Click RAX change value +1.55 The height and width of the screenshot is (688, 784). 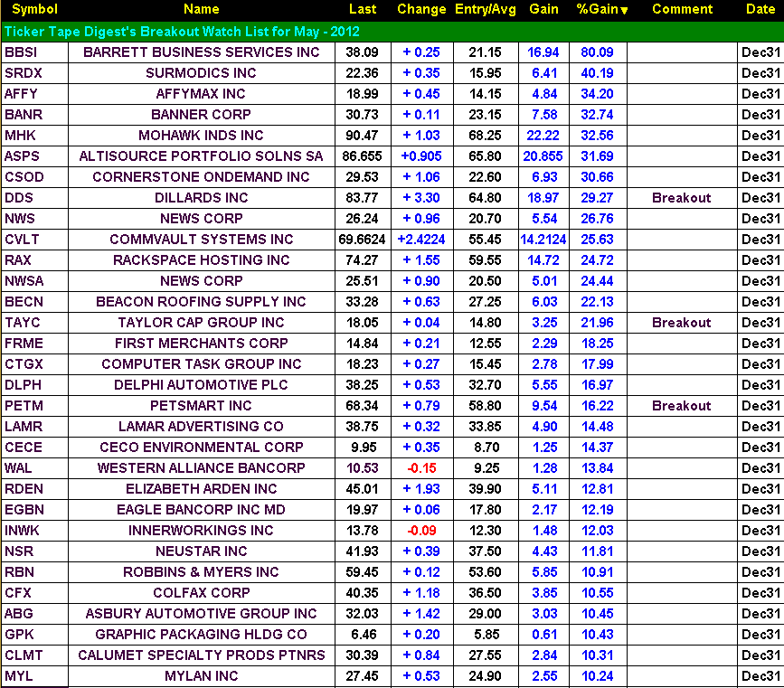(421, 260)
